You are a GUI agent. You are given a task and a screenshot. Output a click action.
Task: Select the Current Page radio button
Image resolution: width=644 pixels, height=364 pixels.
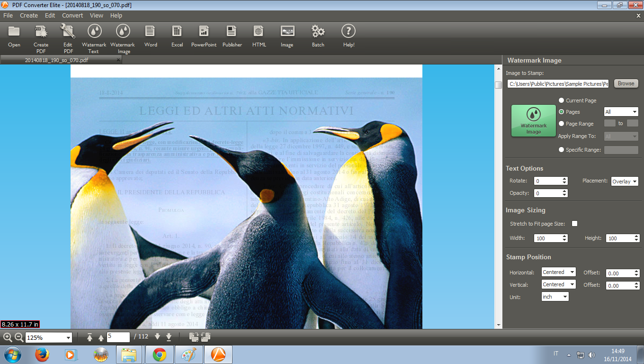pos(562,100)
